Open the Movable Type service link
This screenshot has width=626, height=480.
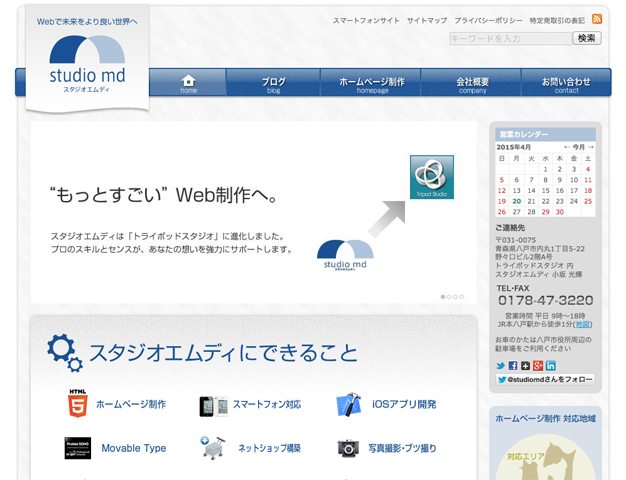134,448
